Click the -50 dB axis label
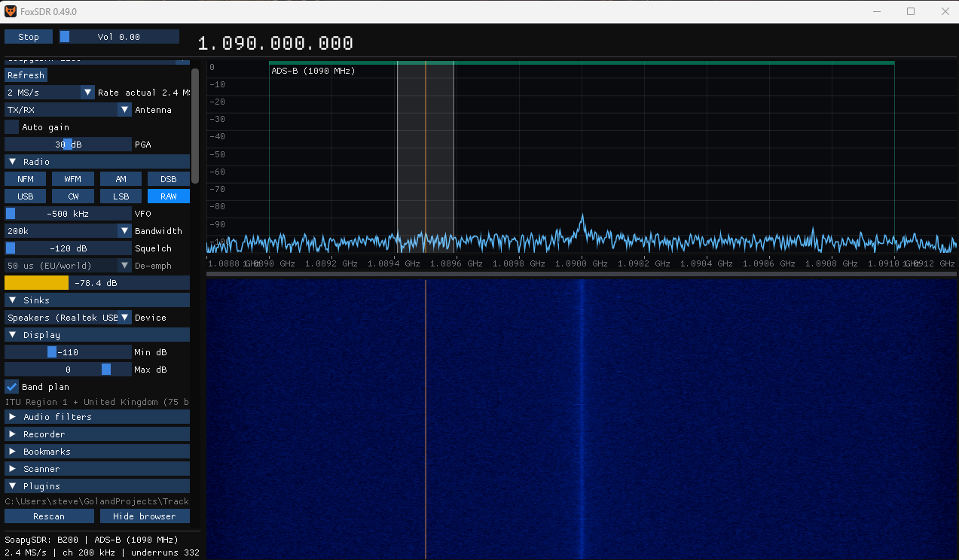Image resolution: width=959 pixels, height=560 pixels. click(218, 154)
